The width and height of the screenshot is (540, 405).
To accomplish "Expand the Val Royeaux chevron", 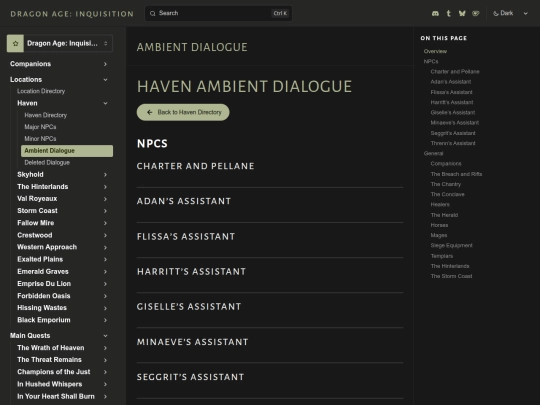I will click(105, 199).
